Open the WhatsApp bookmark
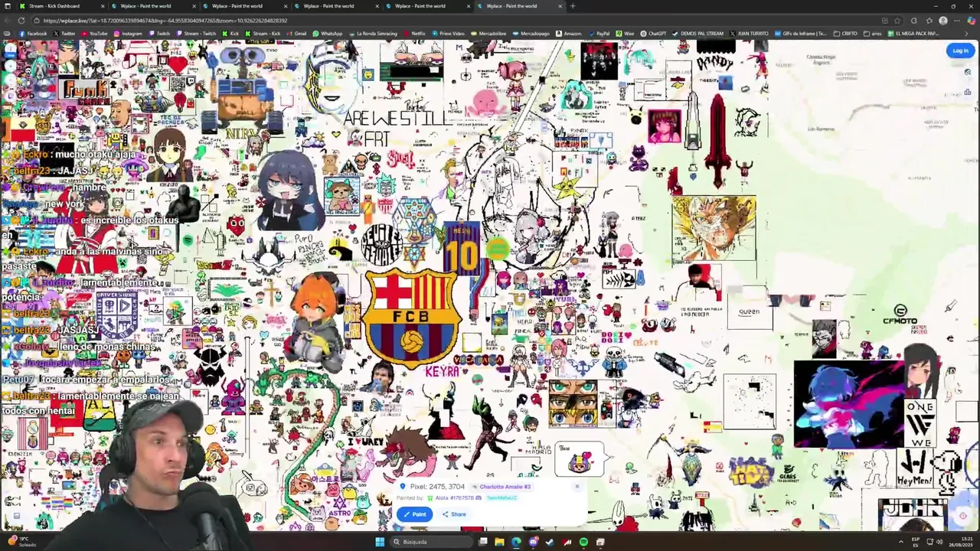The image size is (980, 551). [x=327, y=34]
